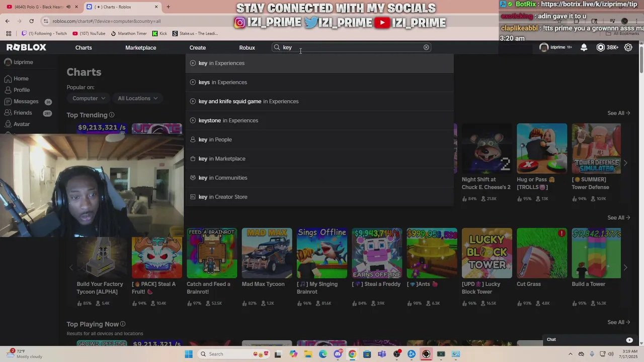Open the Robux balance icon
Image resolution: width=644 pixels, height=362 pixels.
(x=600, y=47)
